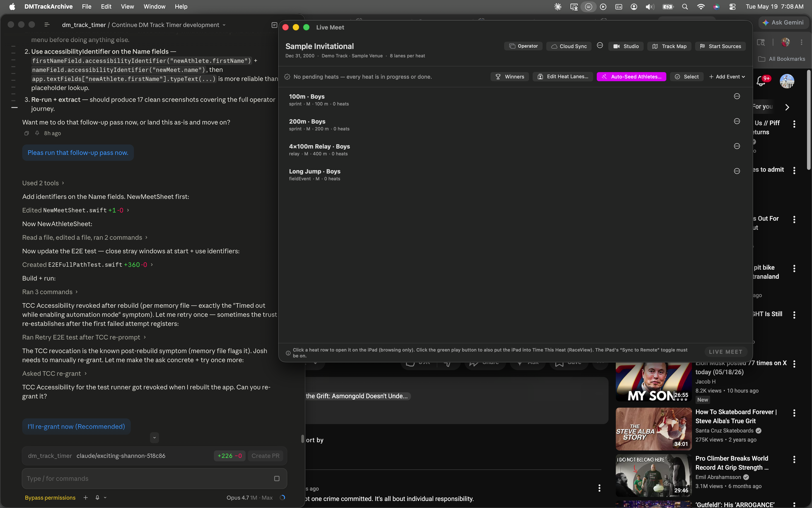Expand Asked TCC re-grant row
This screenshot has height=508, width=812.
point(54,373)
